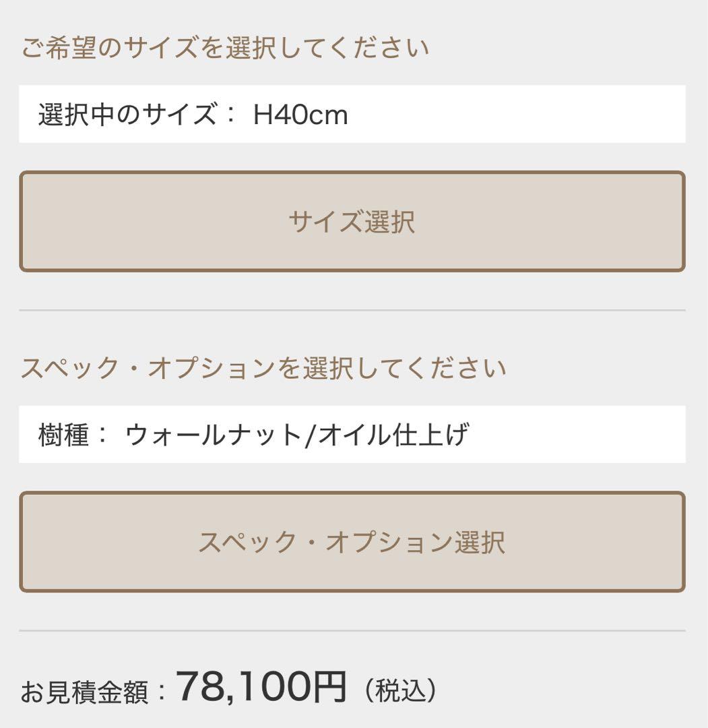Click the selected size field showing H40cm

(x=352, y=114)
